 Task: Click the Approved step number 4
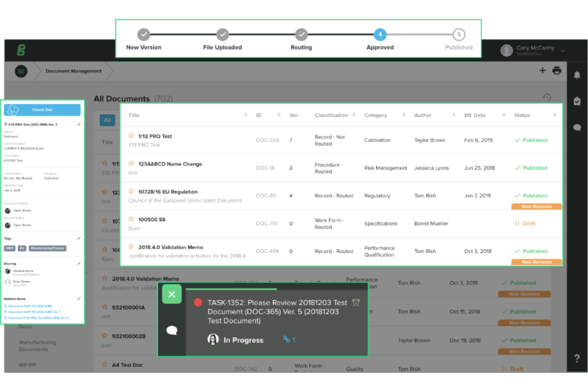click(x=380, y=35)
